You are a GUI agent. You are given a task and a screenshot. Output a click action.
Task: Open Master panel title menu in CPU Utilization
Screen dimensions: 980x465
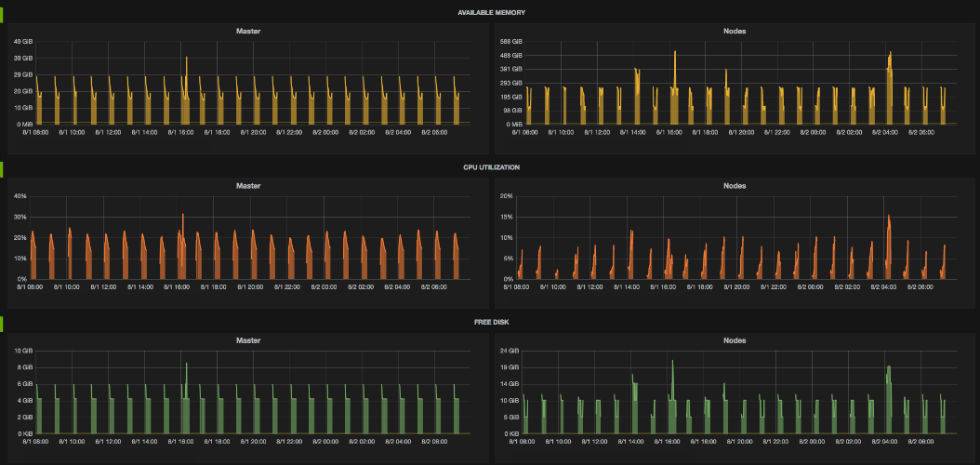click(x=248, y=186)
